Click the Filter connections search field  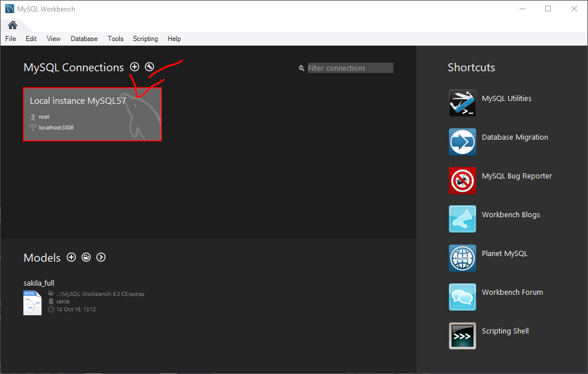click(x=350, y=68)
